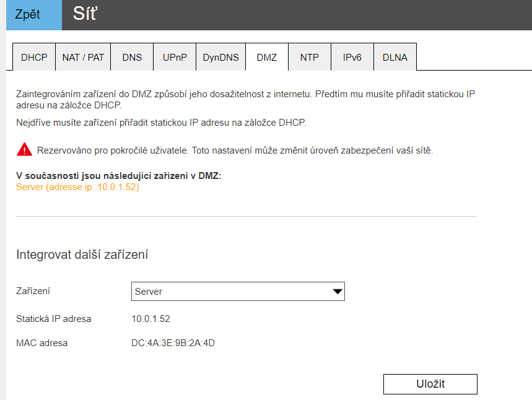Screen dimensions: 532x400
Task: Click the Zpět back button
Action: point(28,15)
